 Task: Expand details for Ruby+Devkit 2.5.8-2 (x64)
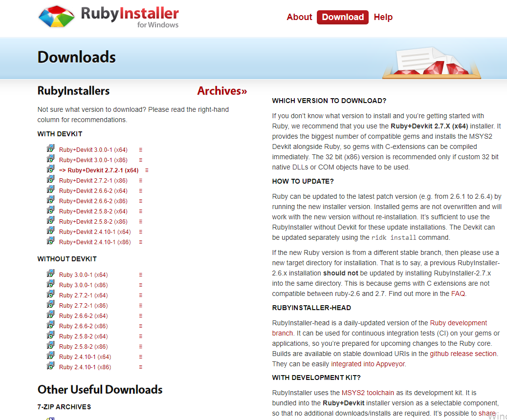click(x=141, y=211)
